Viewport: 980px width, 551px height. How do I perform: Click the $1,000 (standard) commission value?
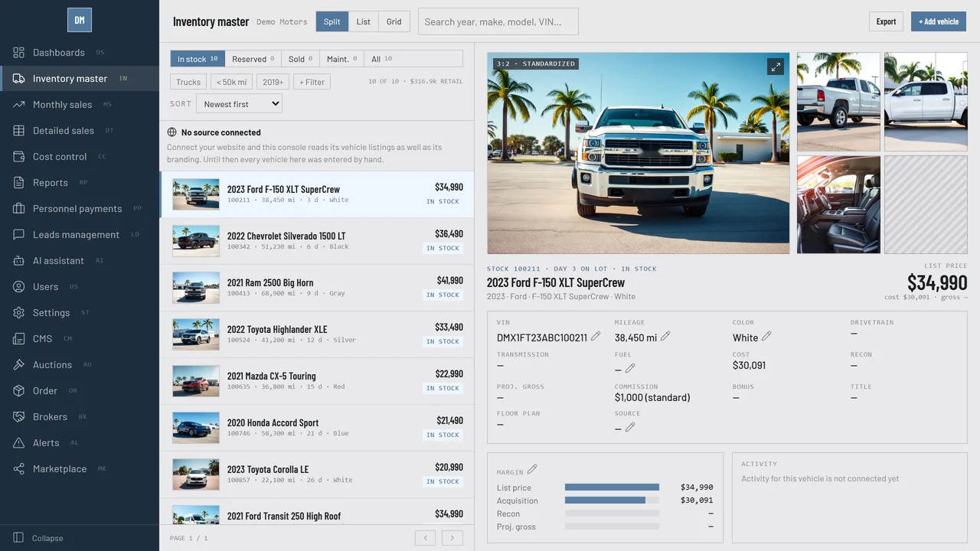tap(652, 398)
